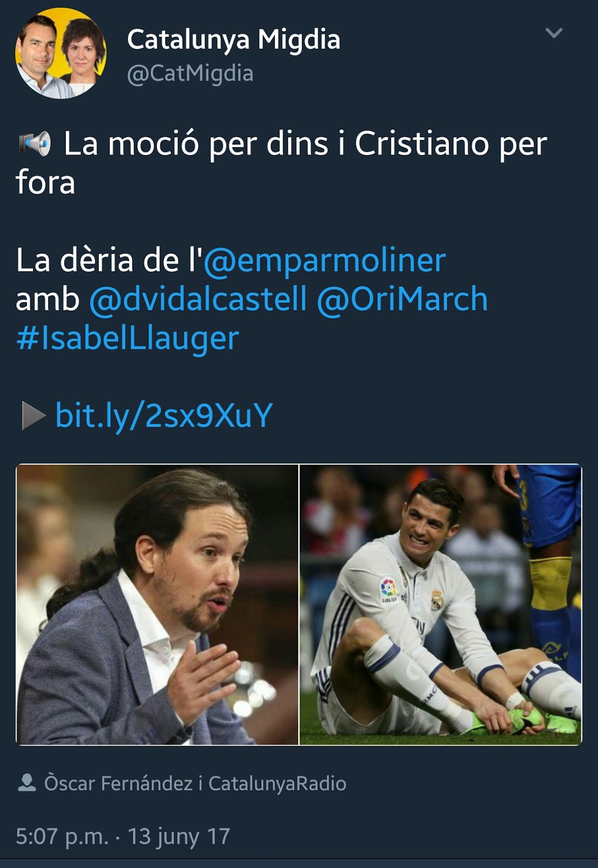
Task: Open tagged users Òscar Fernández i CatalunyaRadio
Action: tap(195, 784)
